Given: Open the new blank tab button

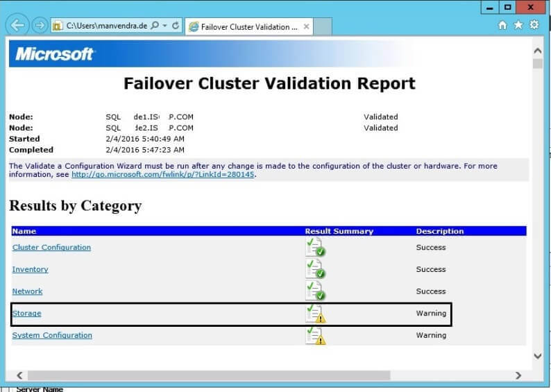Looking at the screenshot, I should tap(324, 27).
